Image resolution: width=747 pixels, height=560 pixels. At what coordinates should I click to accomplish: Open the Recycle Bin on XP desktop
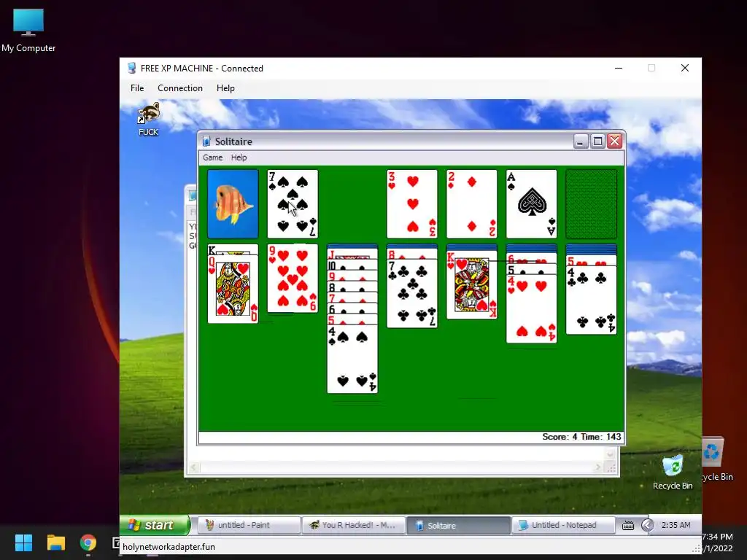(x=673, y=472)
